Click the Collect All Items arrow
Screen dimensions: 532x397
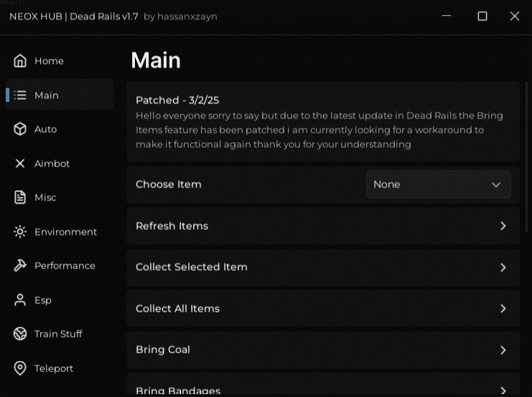pyautogui.click(x=503, y=309)
